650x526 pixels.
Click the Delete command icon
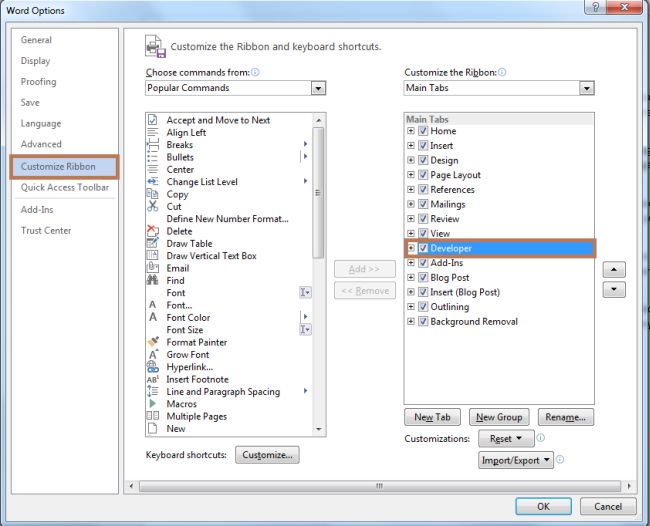point(153,231)
